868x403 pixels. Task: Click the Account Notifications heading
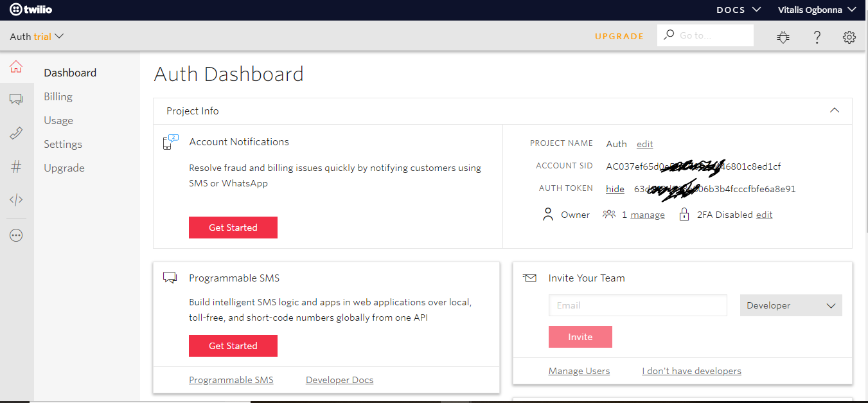(x=239, y=141)
